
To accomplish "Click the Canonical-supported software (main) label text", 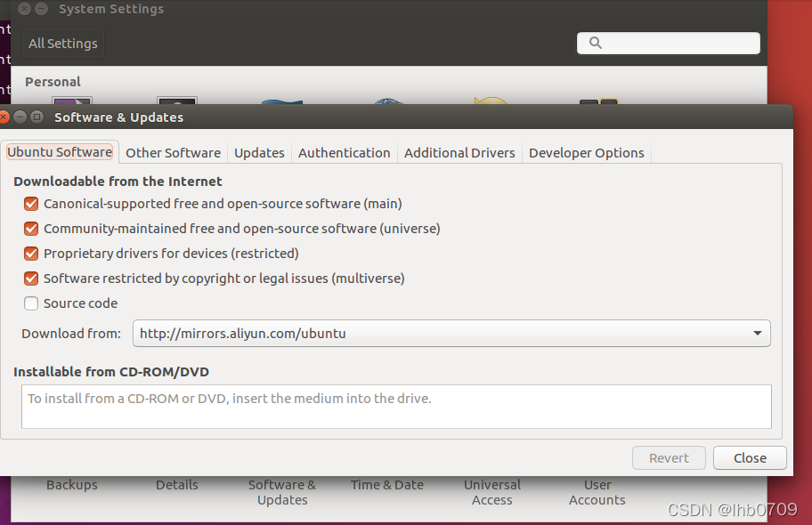I will (223, 204).
